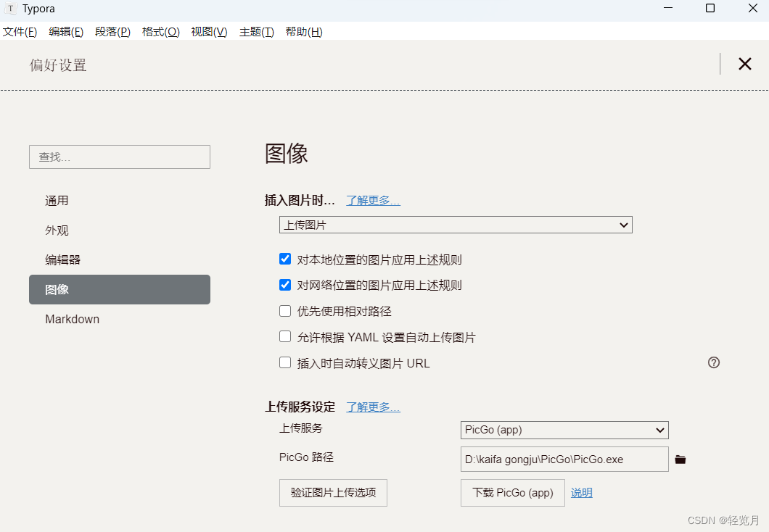
Task: Minimize the Typora window
Action: click(668, 8)
